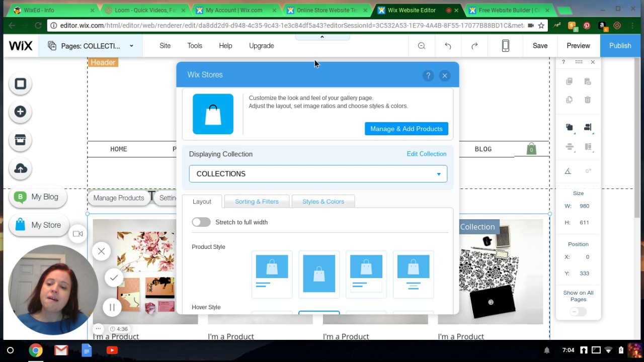This screenshot has width=644, height=362.
Task: Switch to mobile editor view
Action: click(506, 46)
